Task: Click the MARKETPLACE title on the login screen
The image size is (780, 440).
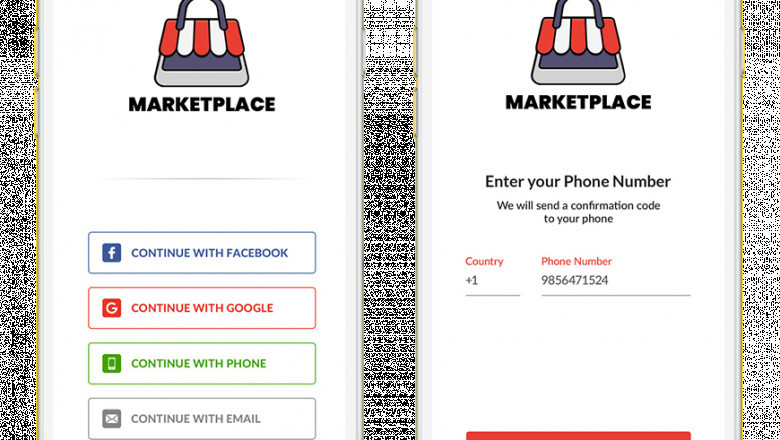Action: [x=202, y=104]
